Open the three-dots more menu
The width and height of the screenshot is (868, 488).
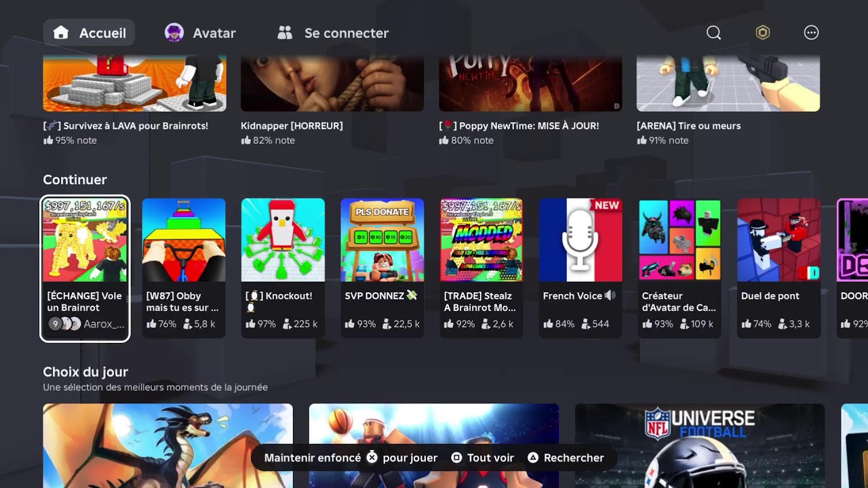tap(811, 33)
